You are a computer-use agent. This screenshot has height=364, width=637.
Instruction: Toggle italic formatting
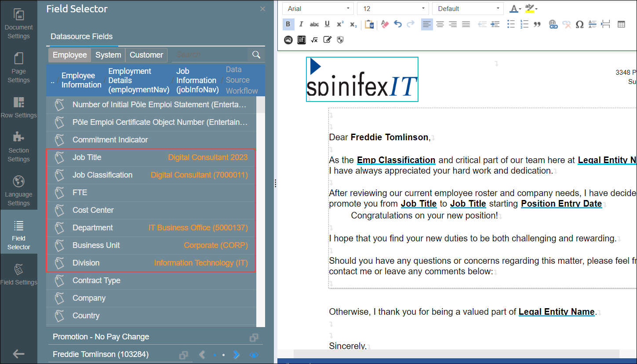click(301, 25)
